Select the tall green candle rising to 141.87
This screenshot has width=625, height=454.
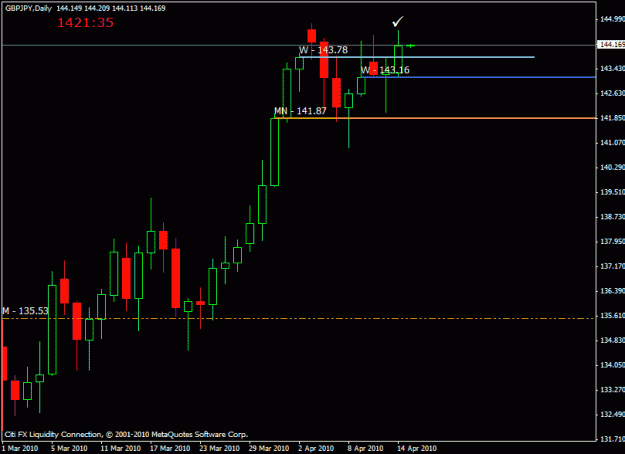275,152
